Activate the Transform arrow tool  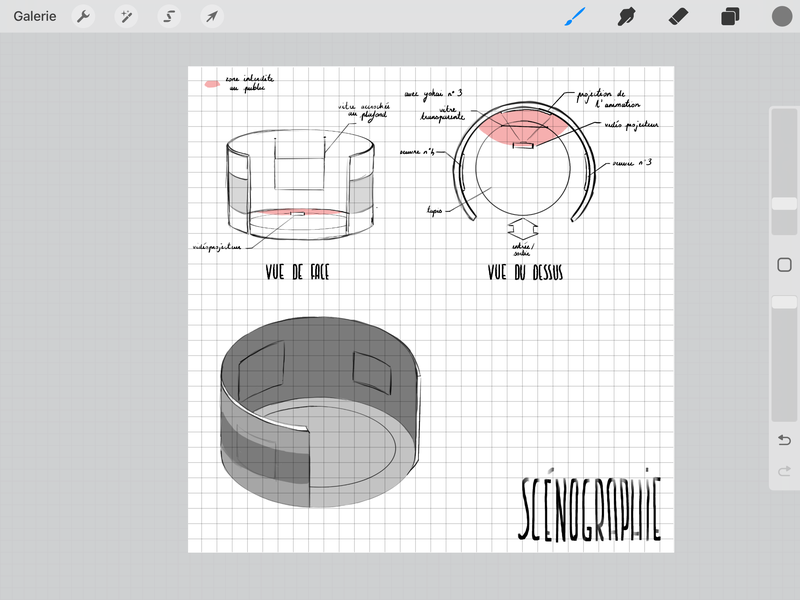point(211,17)
